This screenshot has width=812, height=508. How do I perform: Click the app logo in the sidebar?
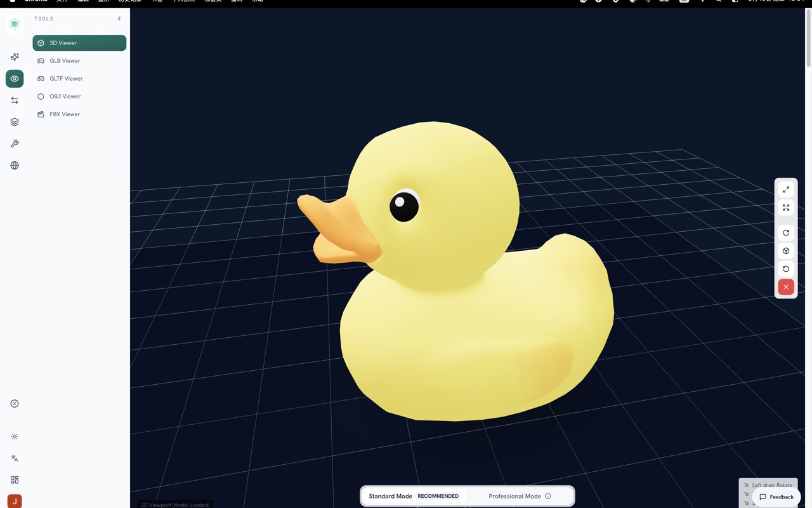[x=15, y=24]
